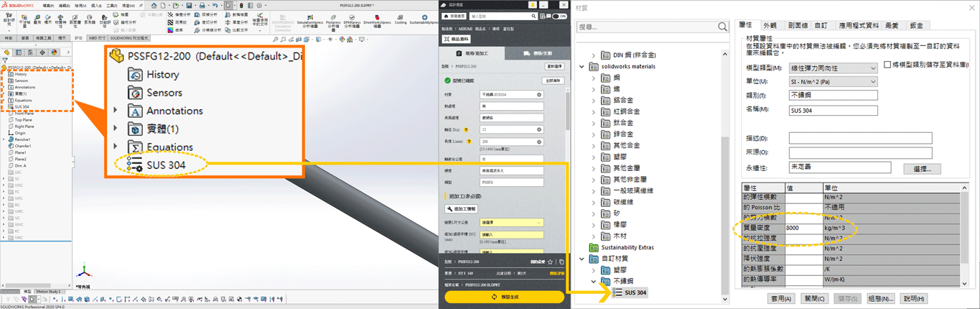Click the filter funnel icon in the feature tree
This screenshot has width=980, height=309.
[x=5, y=60]
